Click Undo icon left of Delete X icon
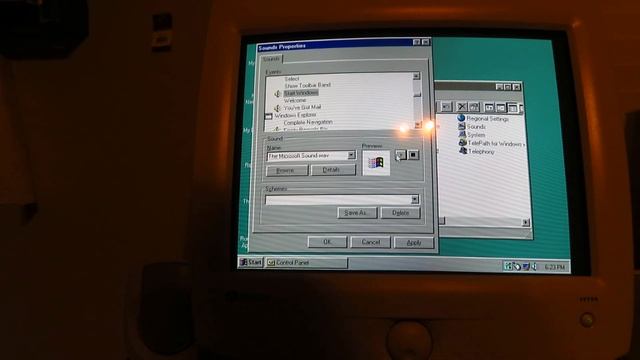This screenshot has height=360, width=640. [447, 107]
